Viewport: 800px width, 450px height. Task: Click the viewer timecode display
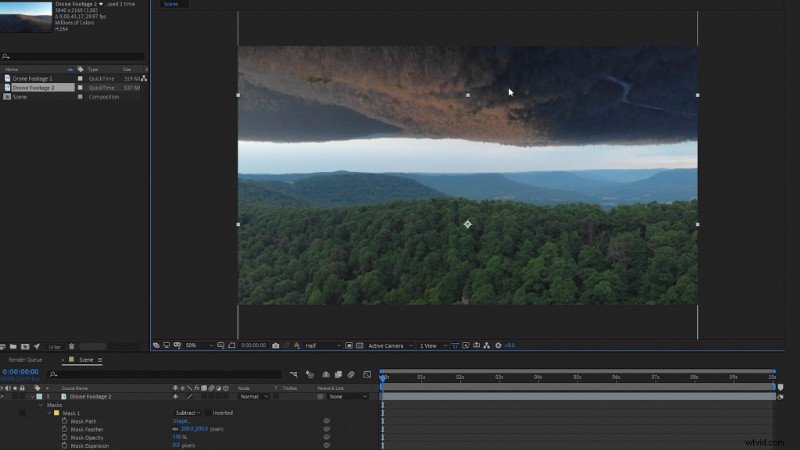(x=253, y=345)
